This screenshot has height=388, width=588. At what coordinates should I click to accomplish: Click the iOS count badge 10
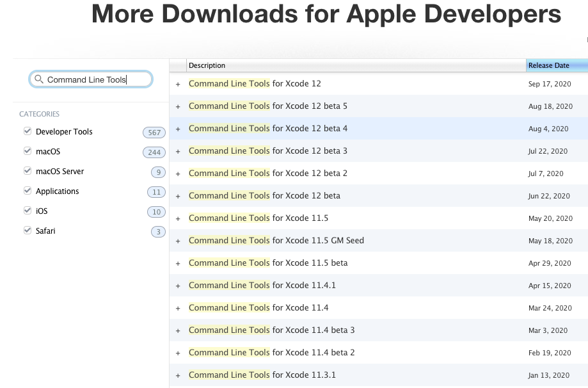tap(156, 212)
